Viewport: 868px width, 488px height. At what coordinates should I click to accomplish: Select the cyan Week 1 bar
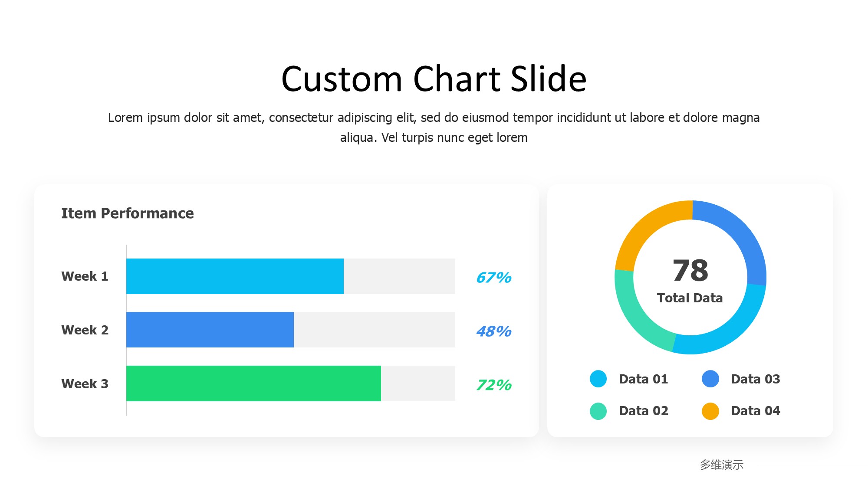[235, 276]
